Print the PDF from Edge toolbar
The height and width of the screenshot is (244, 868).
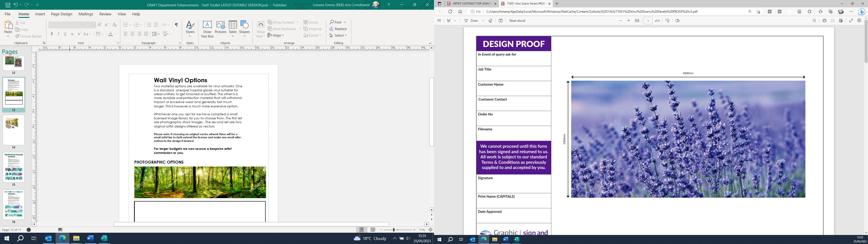(825, 21)
